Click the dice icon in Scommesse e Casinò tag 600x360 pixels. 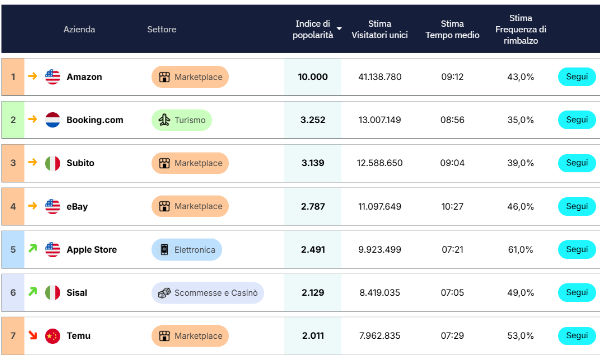(164, 293)
